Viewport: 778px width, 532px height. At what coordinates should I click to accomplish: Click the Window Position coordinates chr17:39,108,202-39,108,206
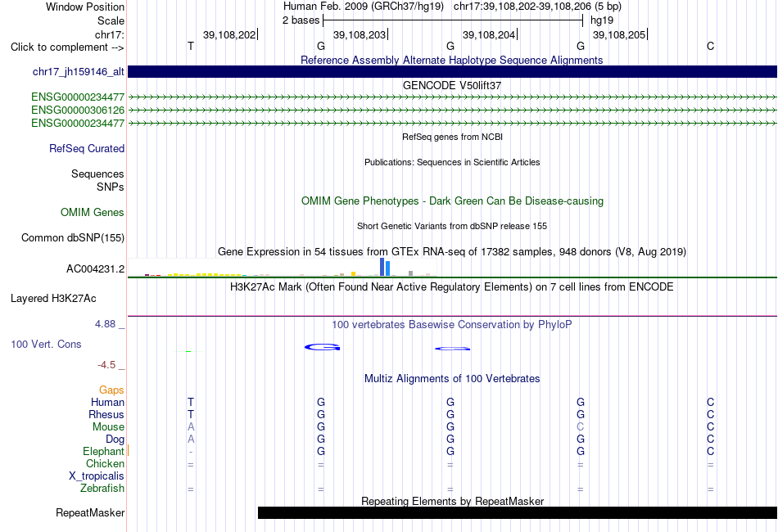click(x=522, y=7)
